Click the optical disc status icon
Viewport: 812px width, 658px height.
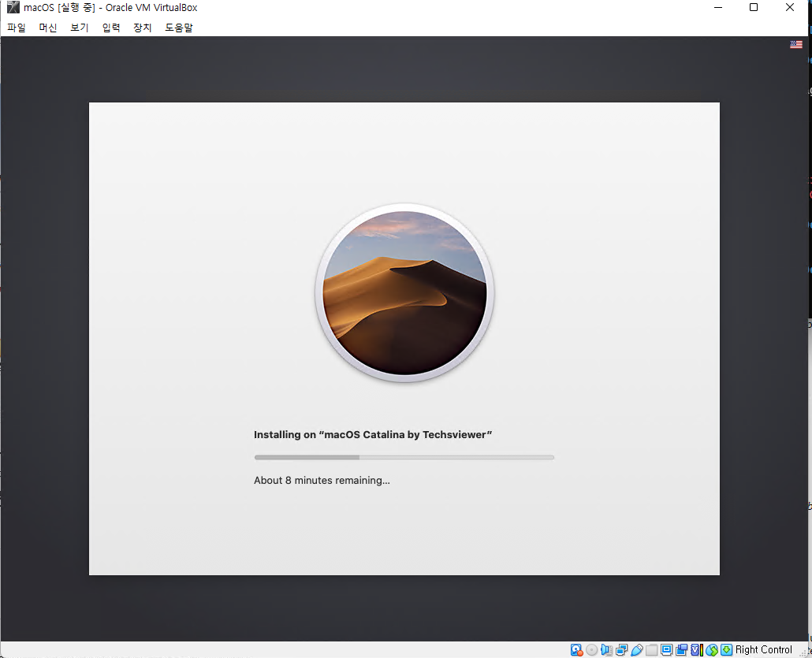click(x=591, y=649)
